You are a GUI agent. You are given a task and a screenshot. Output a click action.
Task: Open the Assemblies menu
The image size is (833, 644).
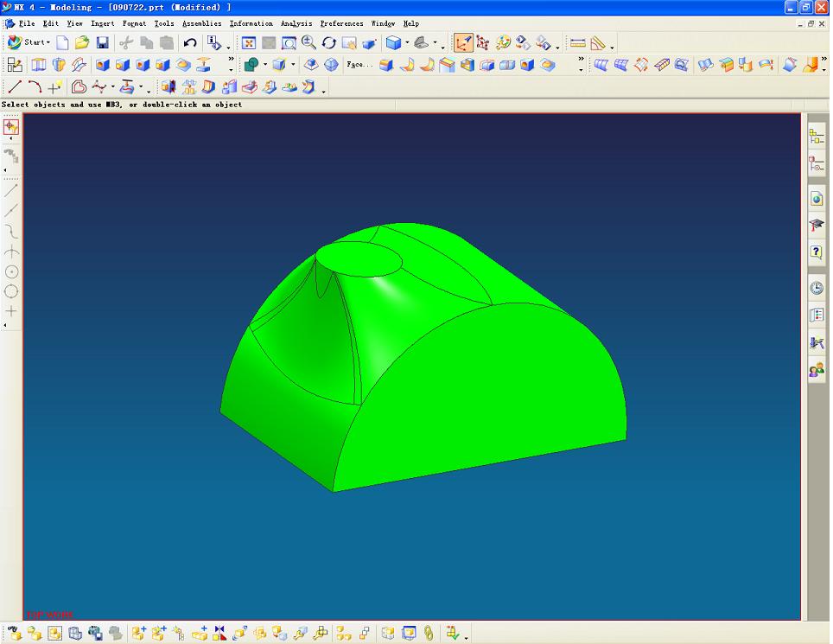202,23
